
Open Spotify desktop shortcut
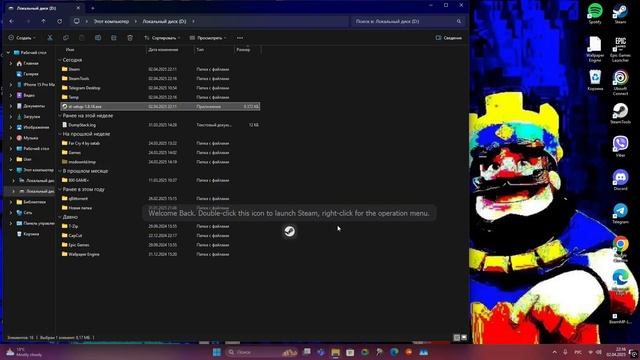click(595, 13)
